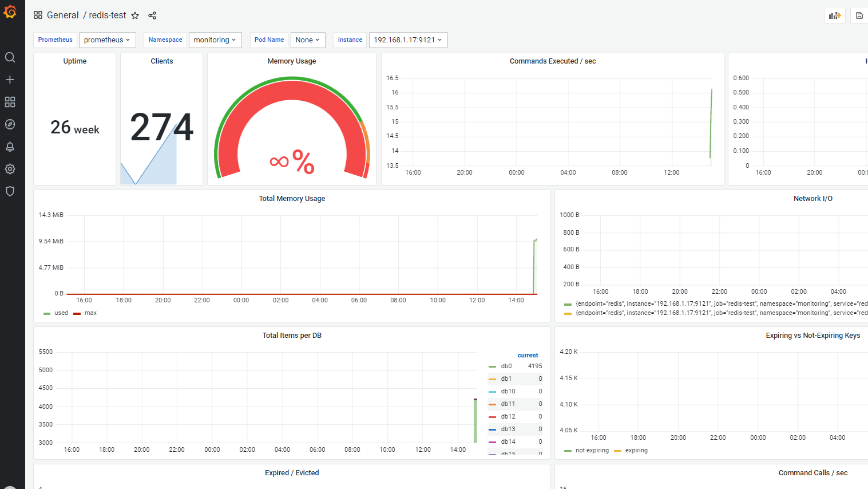Toggle the db13 series in legend
This screenshot has width=868, height=489.
508,429
